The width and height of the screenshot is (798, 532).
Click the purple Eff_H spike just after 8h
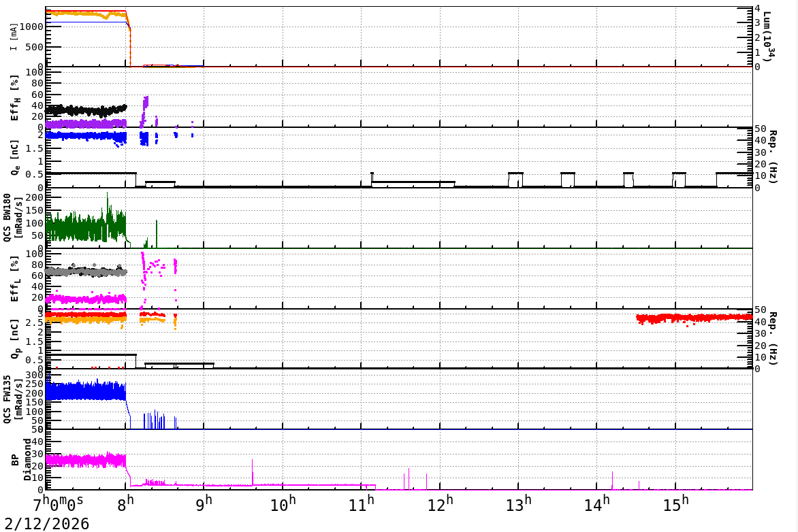tap(144, 111)
